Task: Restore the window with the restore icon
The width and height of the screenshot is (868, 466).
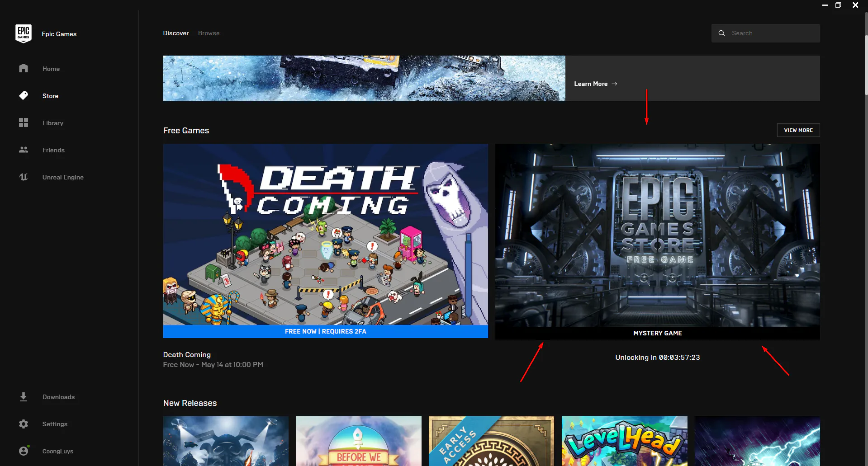Action: (838, 5)
